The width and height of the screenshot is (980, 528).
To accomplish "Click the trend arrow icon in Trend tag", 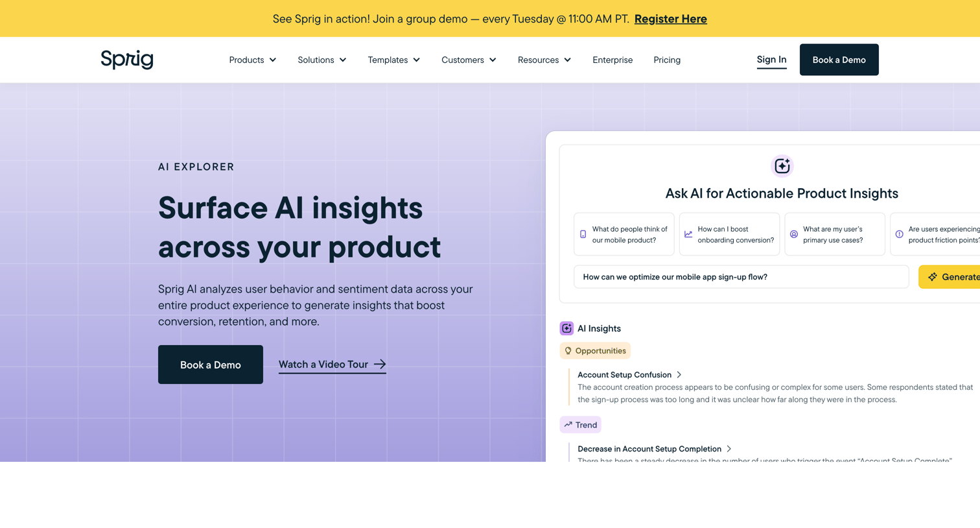I will click(568, 425).
